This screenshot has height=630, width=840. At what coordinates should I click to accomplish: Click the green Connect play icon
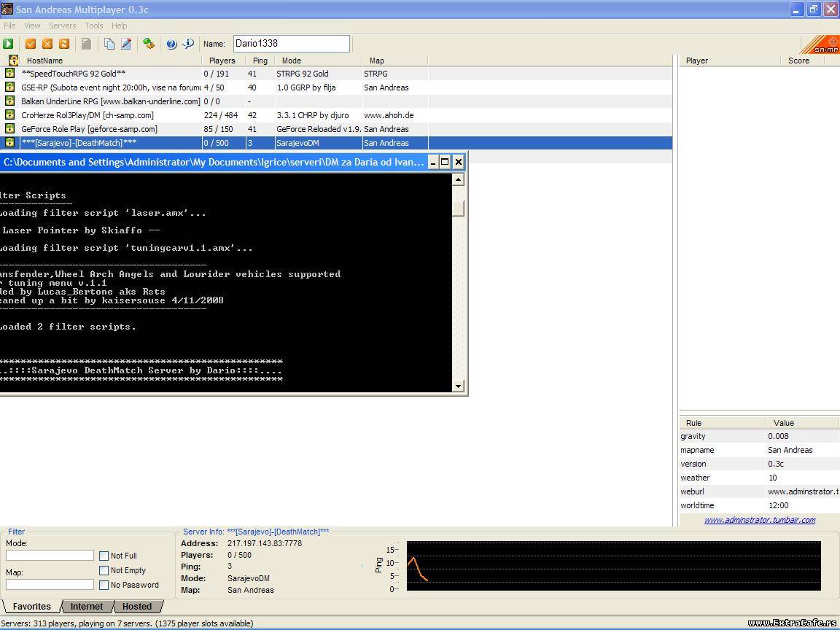click(8, 44)
